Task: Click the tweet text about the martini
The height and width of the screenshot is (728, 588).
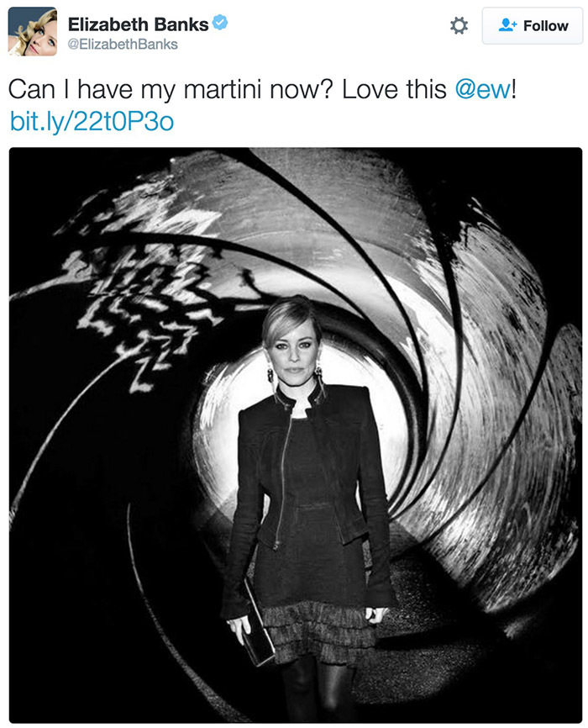Action: pos(262,88)
